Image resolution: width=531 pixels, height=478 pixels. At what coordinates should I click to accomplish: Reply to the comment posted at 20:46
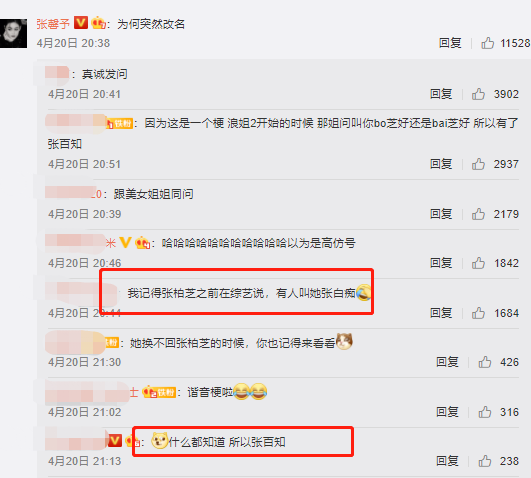click(x=441, y=263)
